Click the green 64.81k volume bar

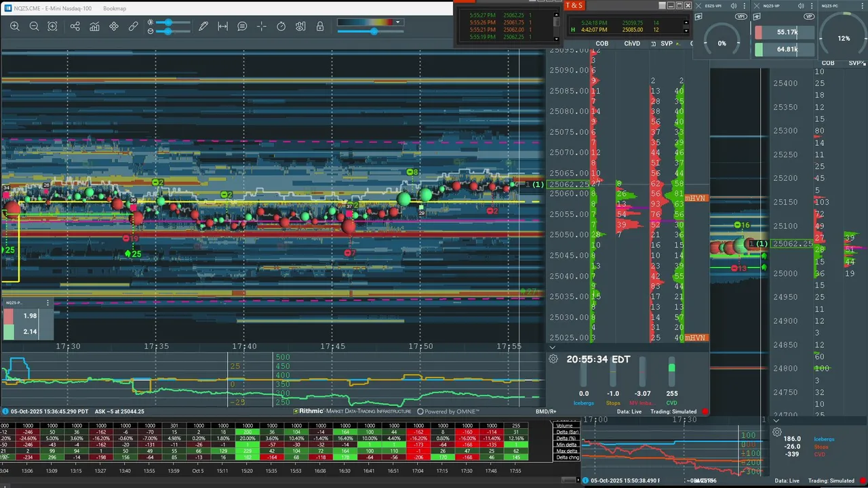tap(783, 49)
